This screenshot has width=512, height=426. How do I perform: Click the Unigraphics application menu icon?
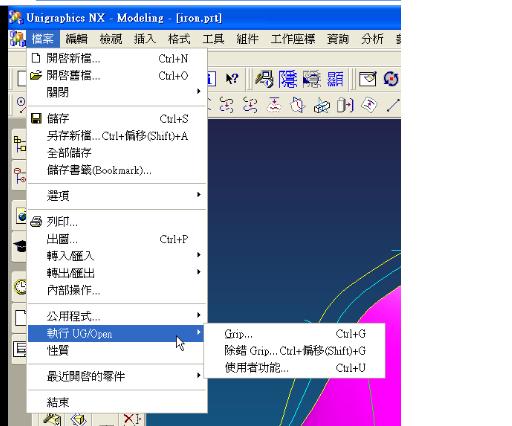coord(17,39)
